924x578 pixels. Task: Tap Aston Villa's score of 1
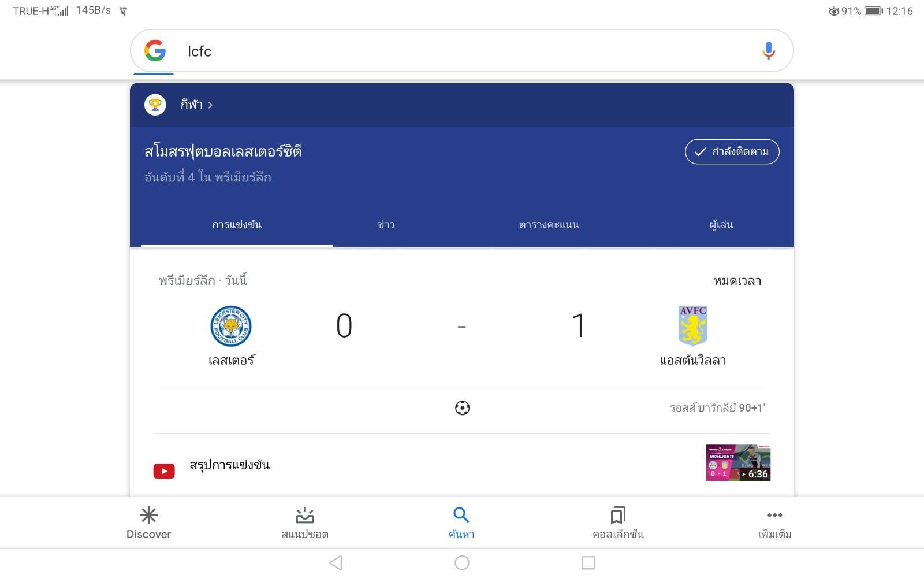coord(578,326)
